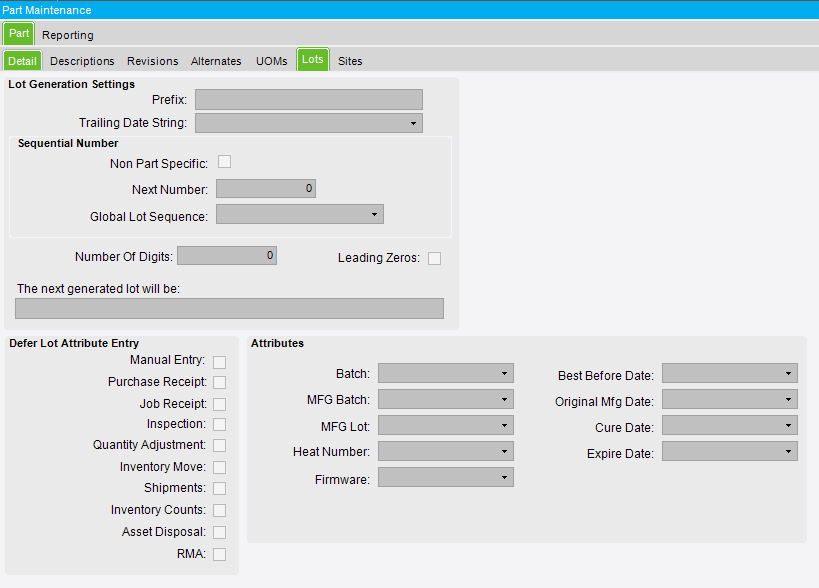Open the Batch attribute dropdown
This screenshot has height=588, width=819.
(x=446, y=373)
